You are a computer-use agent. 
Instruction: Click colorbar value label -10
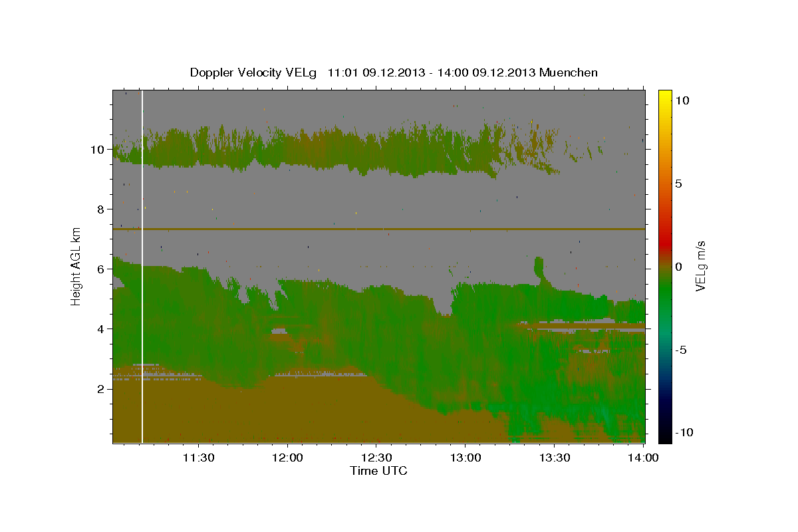[x=684, y=432]
